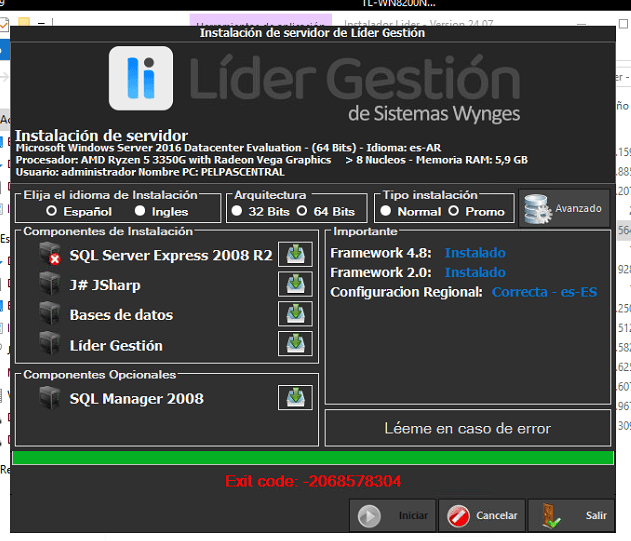631x541 pixels.
Task: Select Español installation language
Action: 52,212
